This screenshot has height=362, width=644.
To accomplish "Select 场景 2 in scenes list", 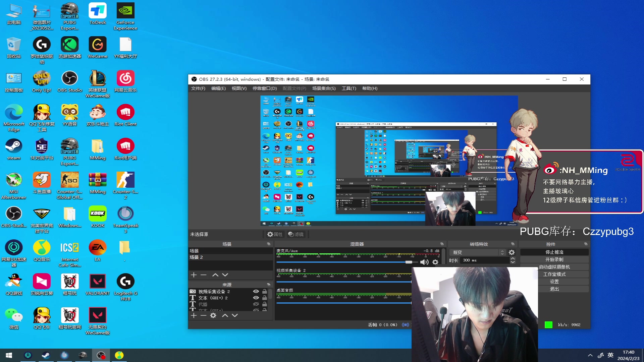I will [196, 257].
